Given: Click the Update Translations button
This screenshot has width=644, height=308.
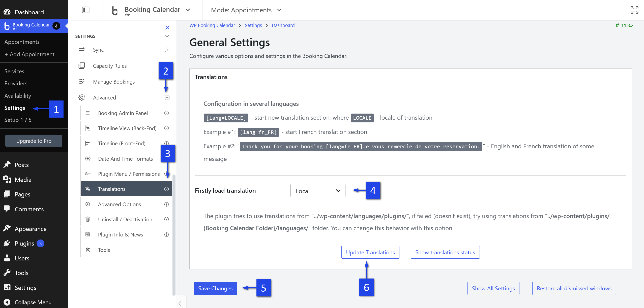Looking at the screenshot, I should point(370,252).
